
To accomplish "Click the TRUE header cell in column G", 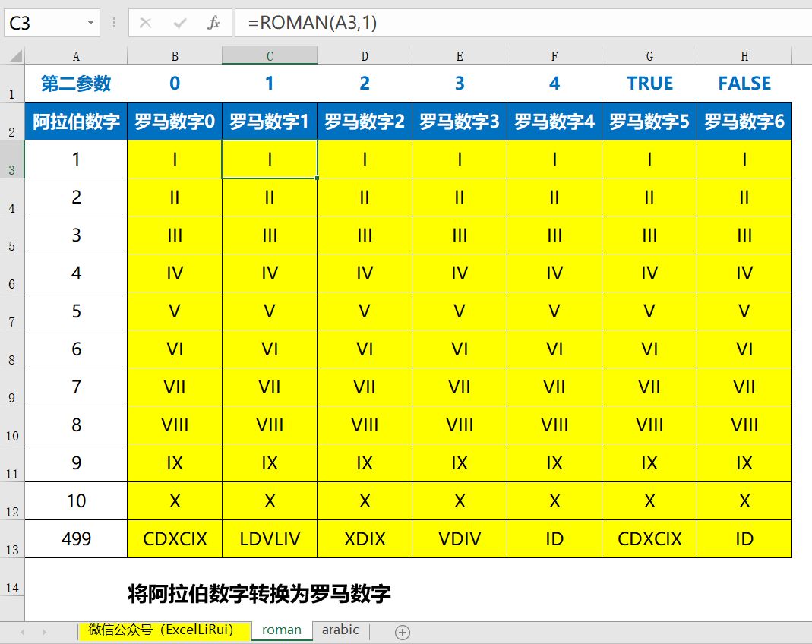I will click(649, 83).
